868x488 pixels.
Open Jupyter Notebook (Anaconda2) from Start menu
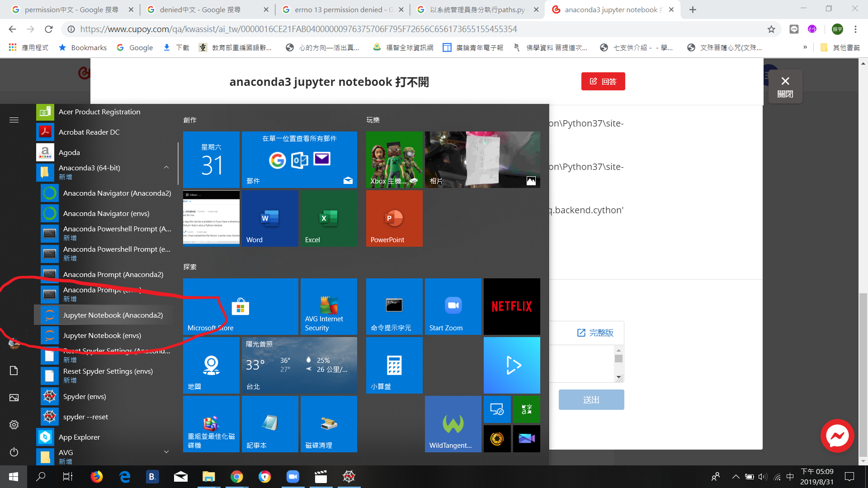tap(104, 315)
